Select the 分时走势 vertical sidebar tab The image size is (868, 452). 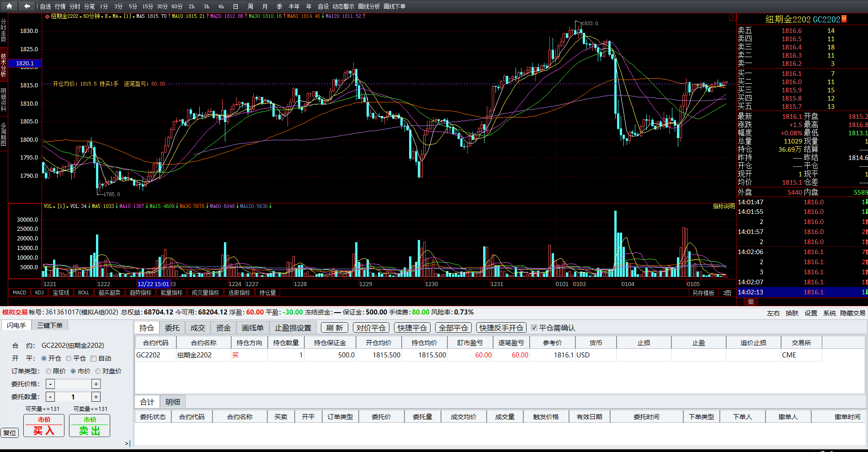(x=4, y=31)
